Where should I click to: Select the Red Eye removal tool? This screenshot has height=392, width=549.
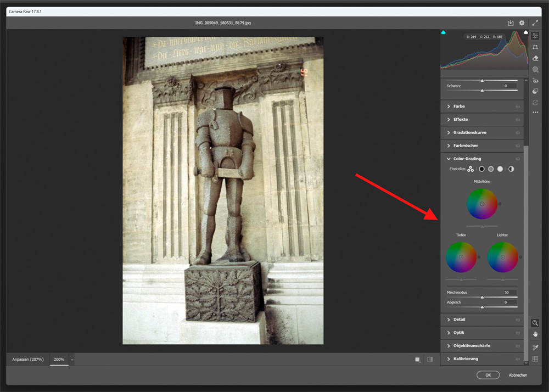535,81
